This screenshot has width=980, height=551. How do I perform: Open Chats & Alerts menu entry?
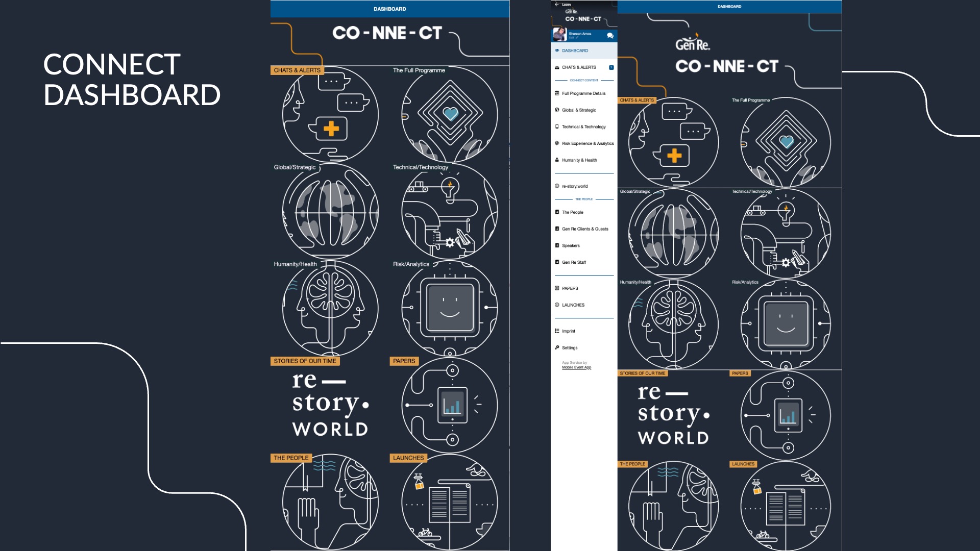point(579,67)
